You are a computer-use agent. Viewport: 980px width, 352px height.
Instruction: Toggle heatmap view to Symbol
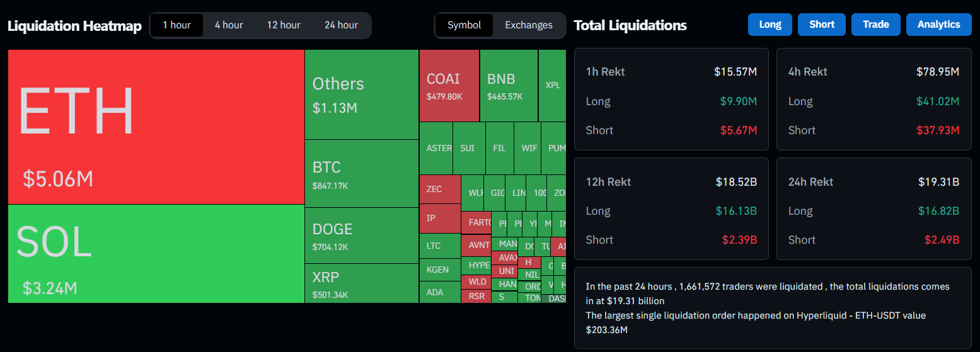pos(464,25)
